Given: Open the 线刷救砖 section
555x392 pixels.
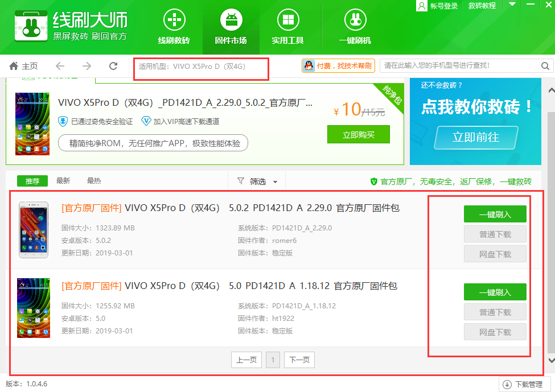Looking at the screenshot, I should pyautogui.click(x=174, y=27).
